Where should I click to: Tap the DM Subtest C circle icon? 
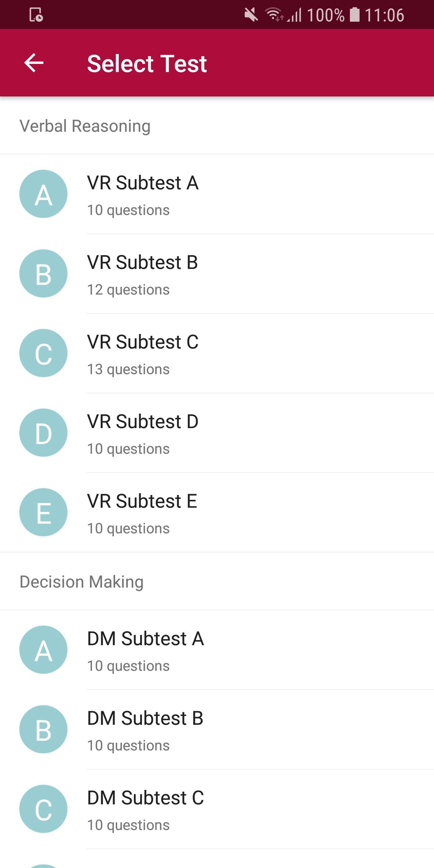[x=43, y=809]
